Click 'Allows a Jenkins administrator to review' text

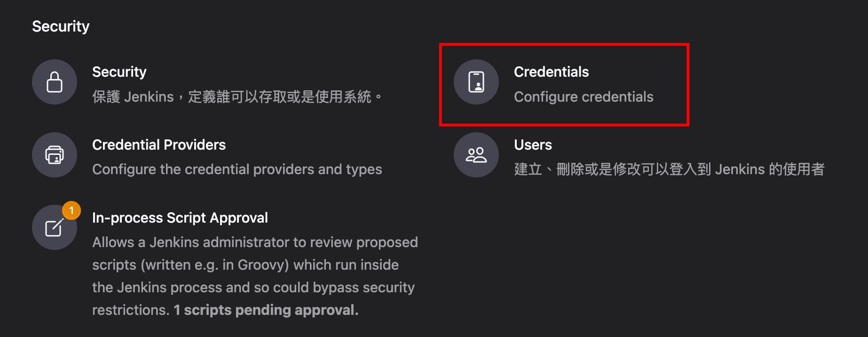(x=222, y=242)
